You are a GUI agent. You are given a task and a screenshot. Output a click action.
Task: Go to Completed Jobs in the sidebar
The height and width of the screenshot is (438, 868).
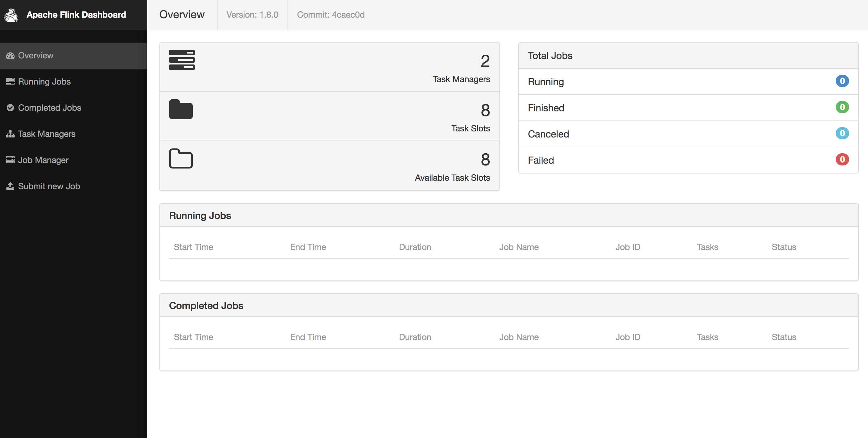[x=74, y=108]
